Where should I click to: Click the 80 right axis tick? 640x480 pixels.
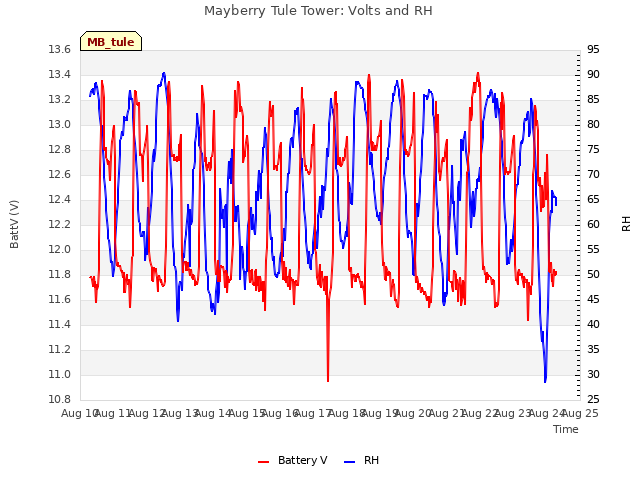pos(593,124)
